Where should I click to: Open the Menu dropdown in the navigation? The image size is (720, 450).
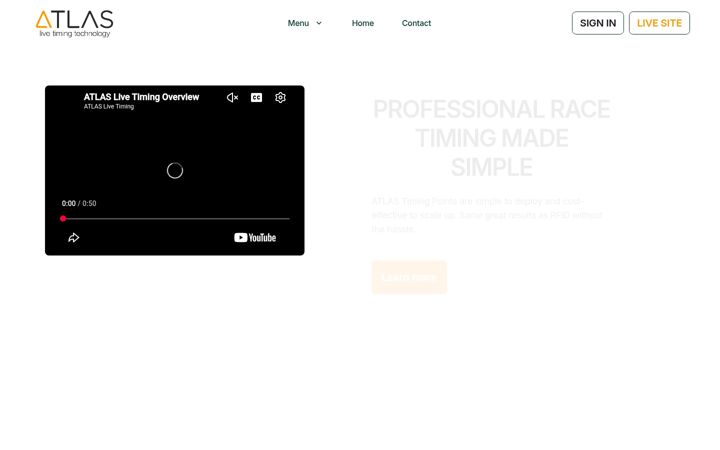304,23
